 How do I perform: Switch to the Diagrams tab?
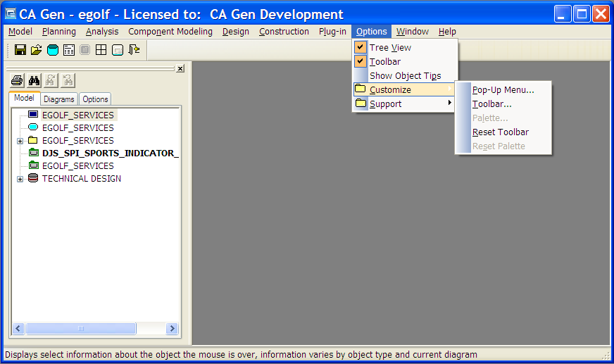(58, 99)
